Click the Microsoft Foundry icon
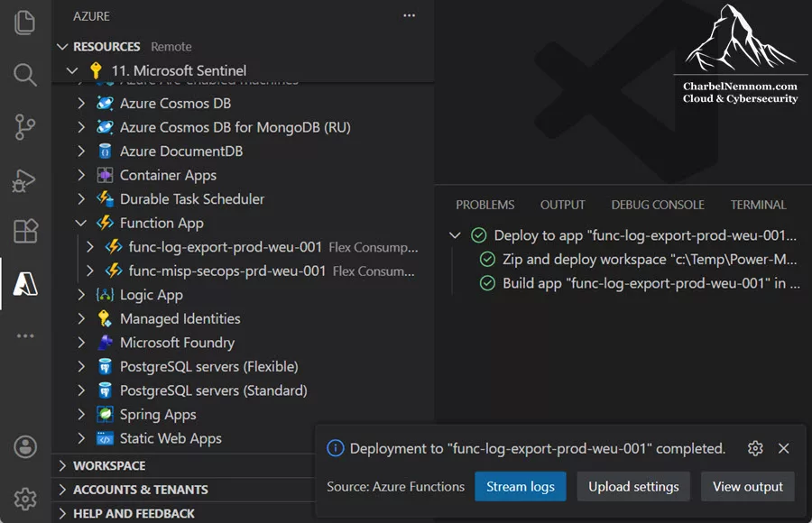Image resolution: width=812 pixels, height=523 pixels. click(x=106, y=343)
